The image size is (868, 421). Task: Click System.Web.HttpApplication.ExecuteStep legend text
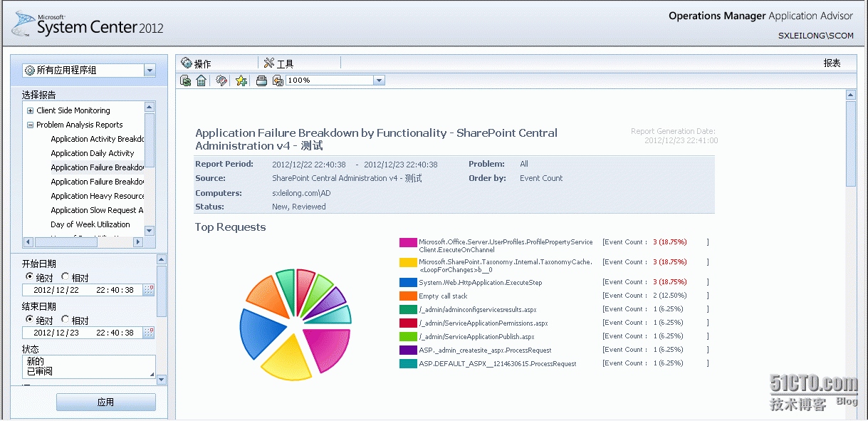pos(480,283)
